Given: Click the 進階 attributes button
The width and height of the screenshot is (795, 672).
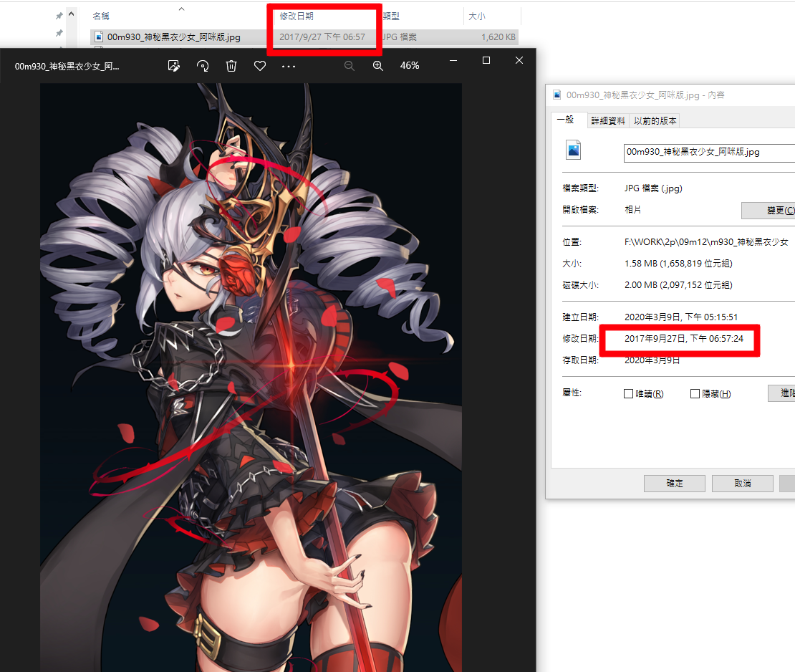Looking at the screenshot, I should 781,393.
